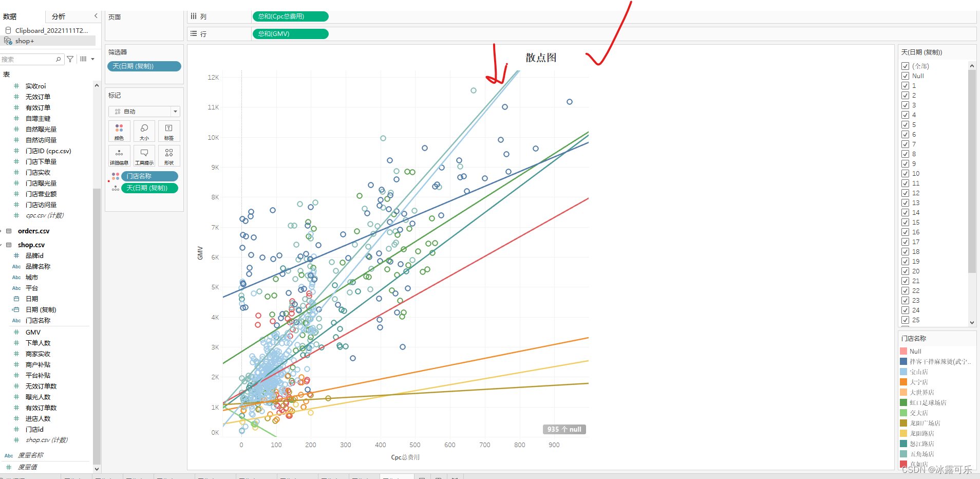Click the magnifier icon in search box
980x479 pixels.
(x=59, y=59)
